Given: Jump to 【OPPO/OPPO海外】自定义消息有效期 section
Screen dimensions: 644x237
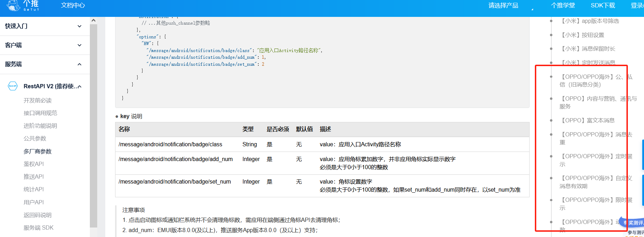Looking at the screenshot, I should tap(596, 182).
